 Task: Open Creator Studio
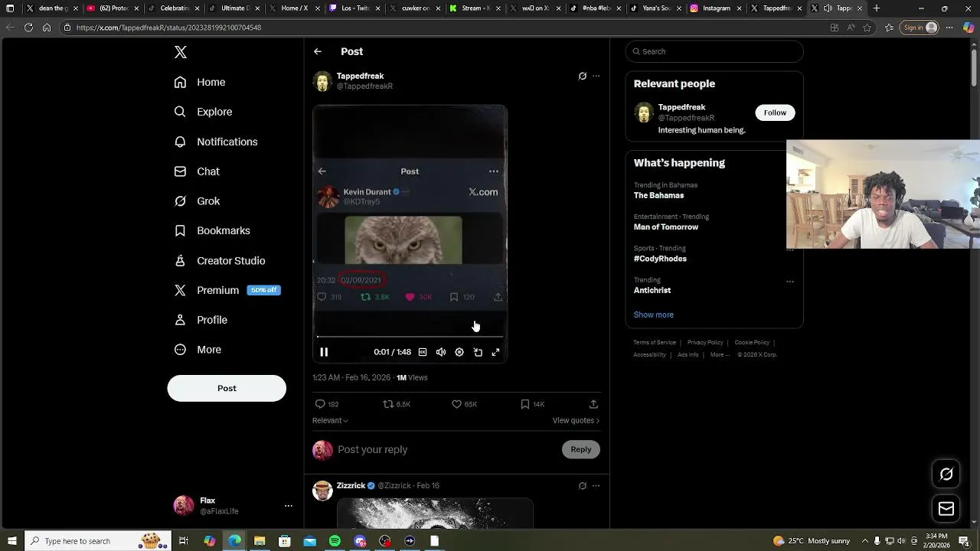pyautogui.click(x=220, y=261)
